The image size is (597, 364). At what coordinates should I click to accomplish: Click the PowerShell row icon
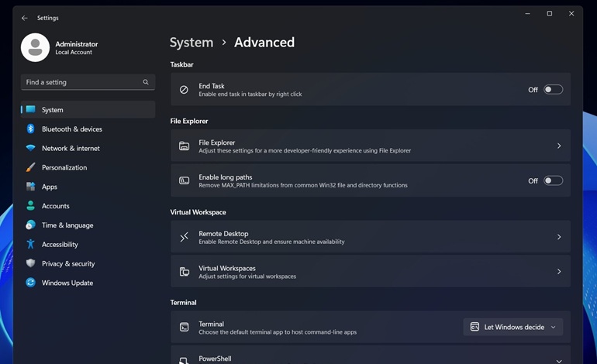[x=184, y=360]
